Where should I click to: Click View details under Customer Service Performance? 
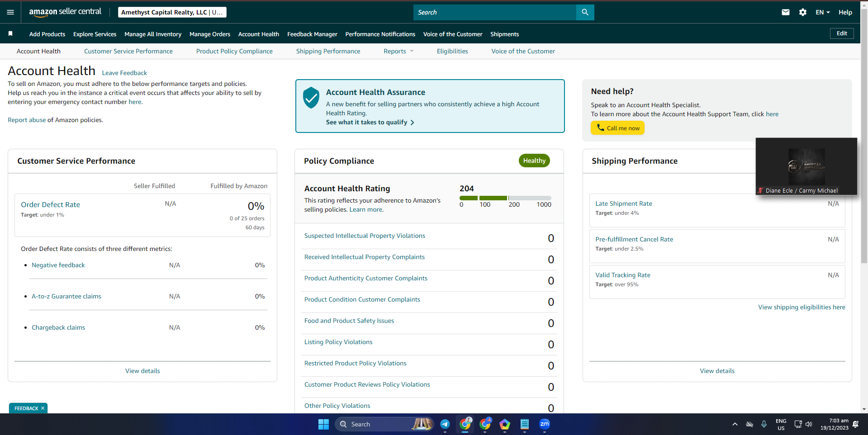click(142, 371)
